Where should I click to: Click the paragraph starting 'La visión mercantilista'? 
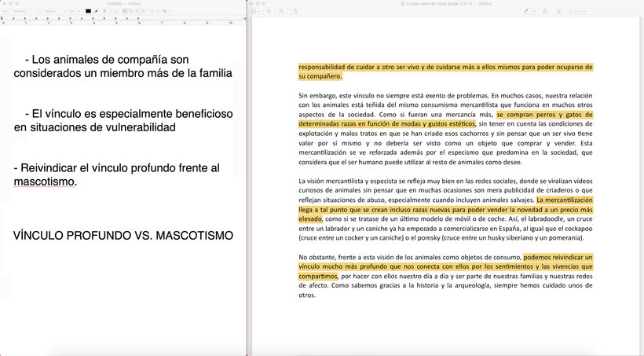click(x=445, y=209)
